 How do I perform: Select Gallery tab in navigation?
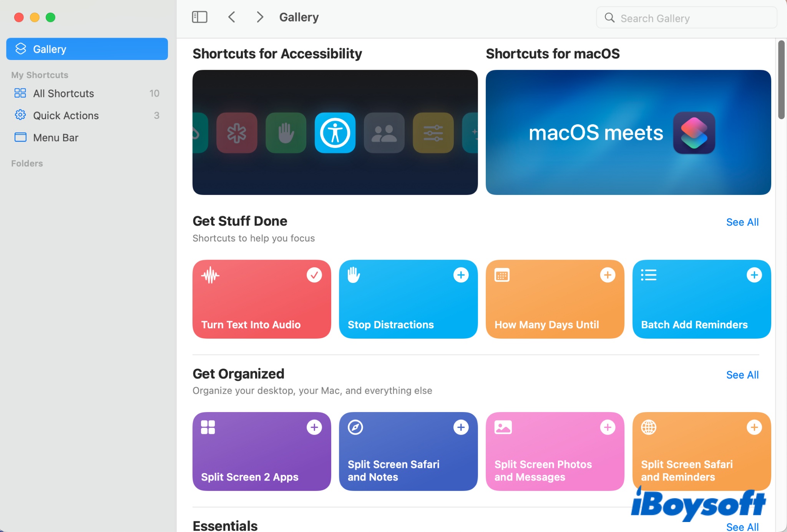pyautogui.click(x=86, y=49)
